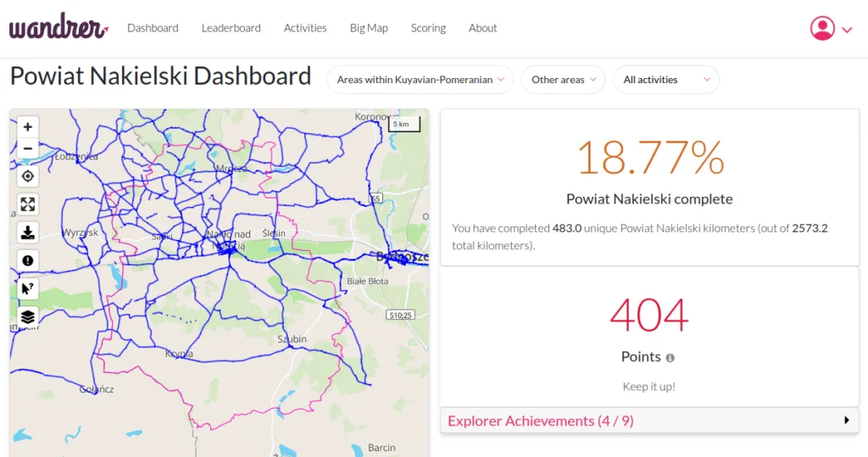Select the cursor query tool on map
Image resolution: width=868 pixels, height=457 pixels.
[x=28, y=288]
